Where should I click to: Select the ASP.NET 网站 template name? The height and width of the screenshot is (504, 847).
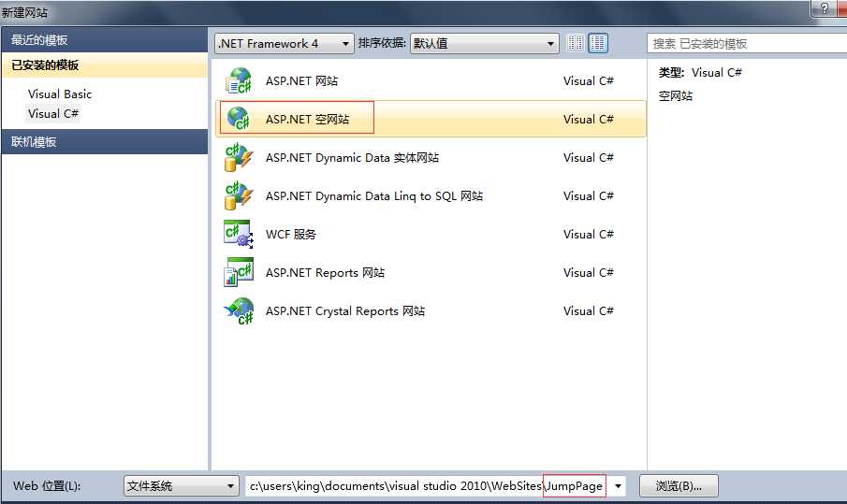tap(302, 81)
